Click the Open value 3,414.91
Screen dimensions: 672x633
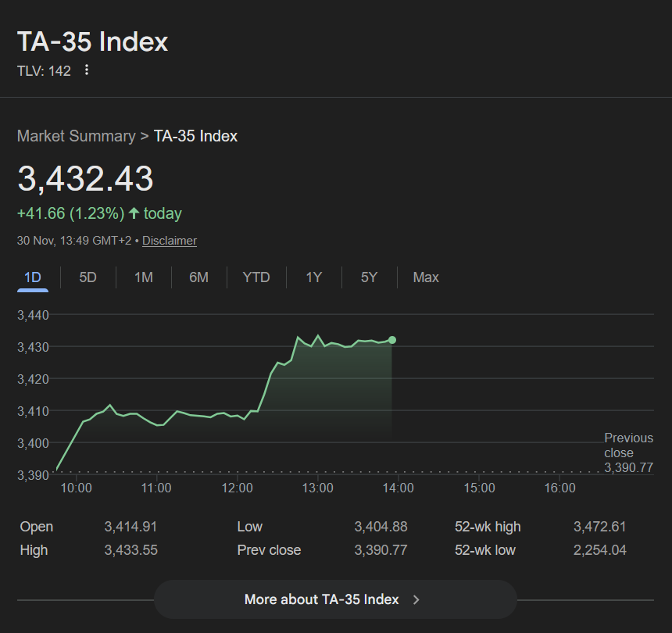(130, 526)
